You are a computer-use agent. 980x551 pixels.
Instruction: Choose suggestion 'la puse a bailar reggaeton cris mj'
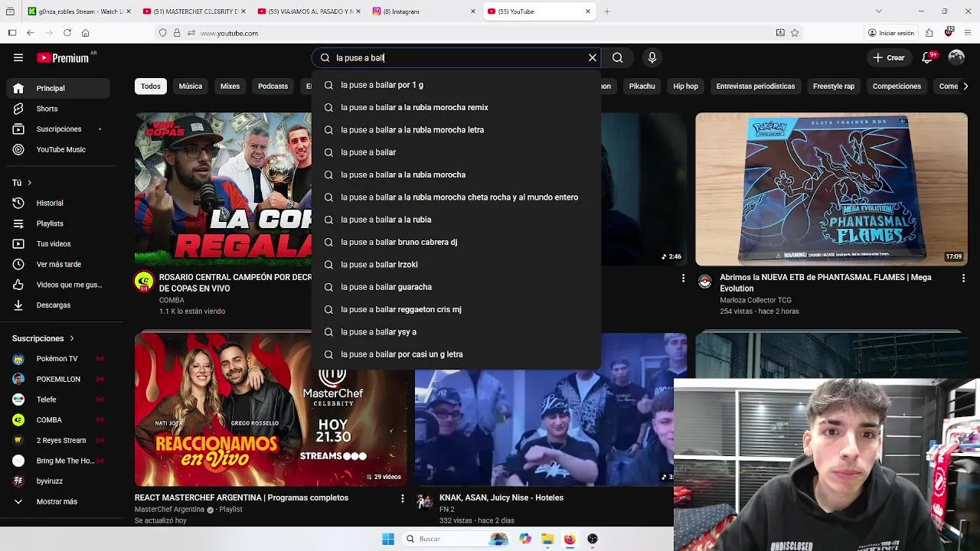456,309
